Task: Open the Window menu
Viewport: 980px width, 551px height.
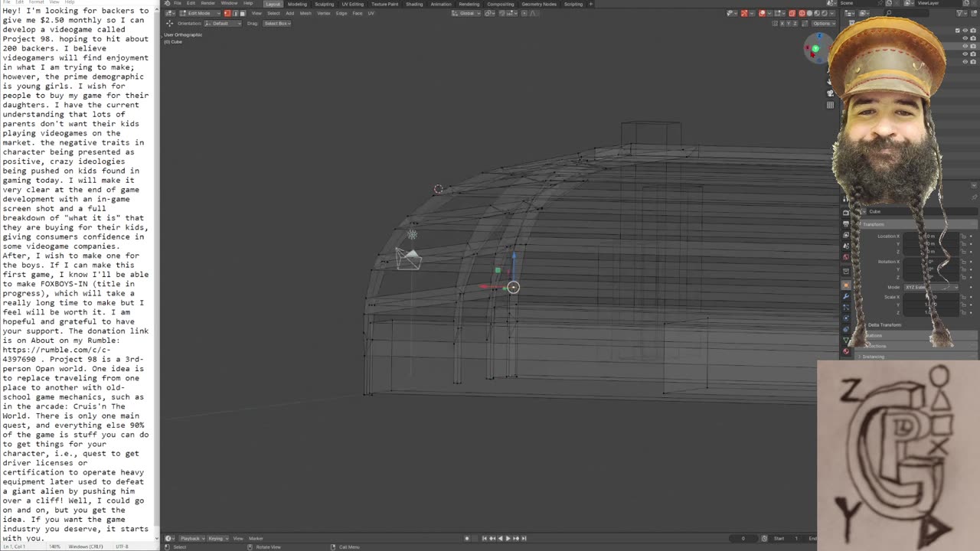Action: click(229, 3)
